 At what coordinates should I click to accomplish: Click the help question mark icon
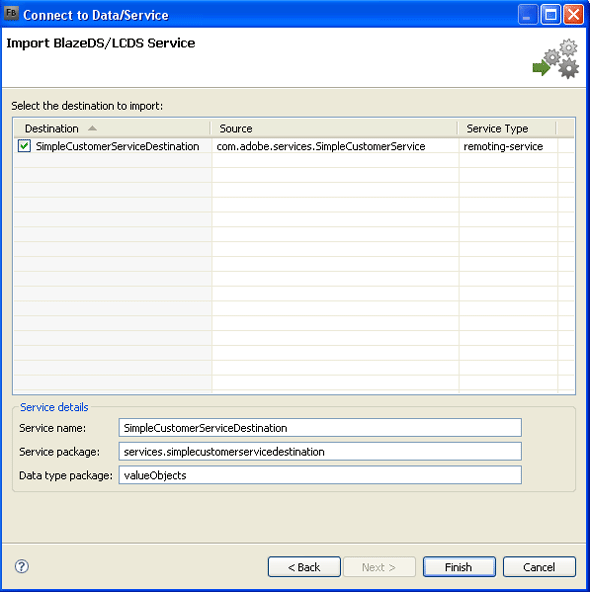coord(22,566)
